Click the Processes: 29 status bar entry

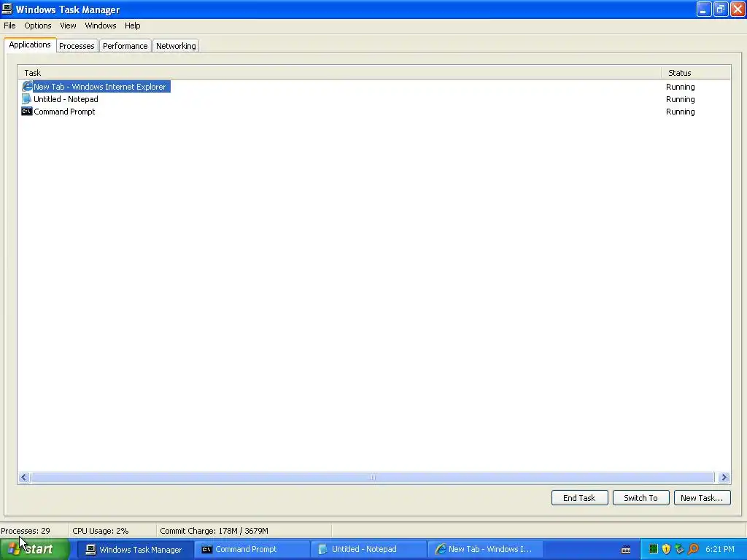point(34,531)
